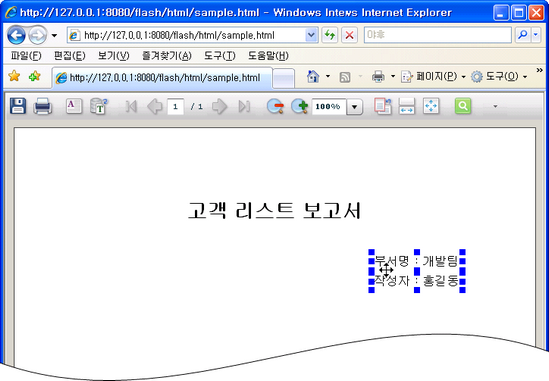The height and width of the screenshot is (381, 549).
Task: Click the fit width icon
Action: (406, 106)
